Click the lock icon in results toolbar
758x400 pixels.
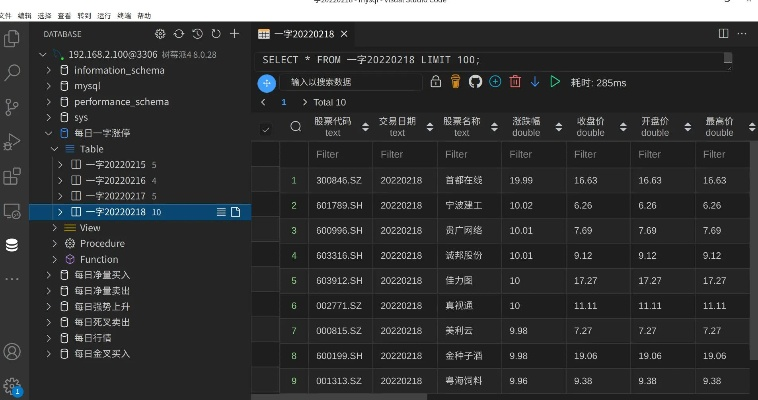point(435,81)
